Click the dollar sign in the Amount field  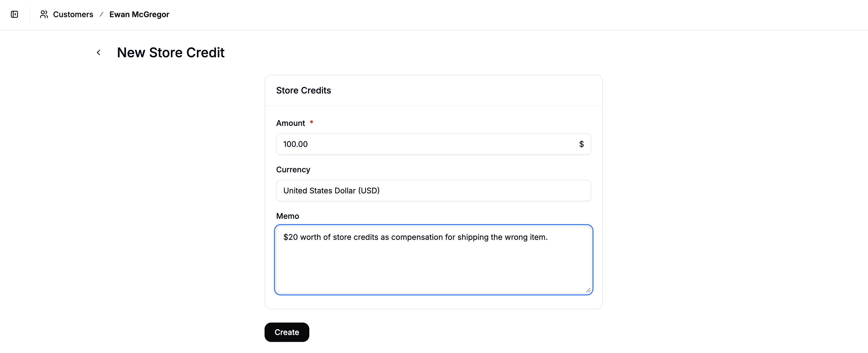[x=581, y=144]
